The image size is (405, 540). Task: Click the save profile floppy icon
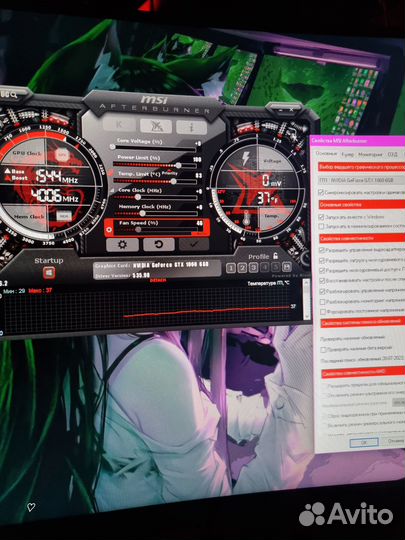pyautogui.click(x=287, y=267)
